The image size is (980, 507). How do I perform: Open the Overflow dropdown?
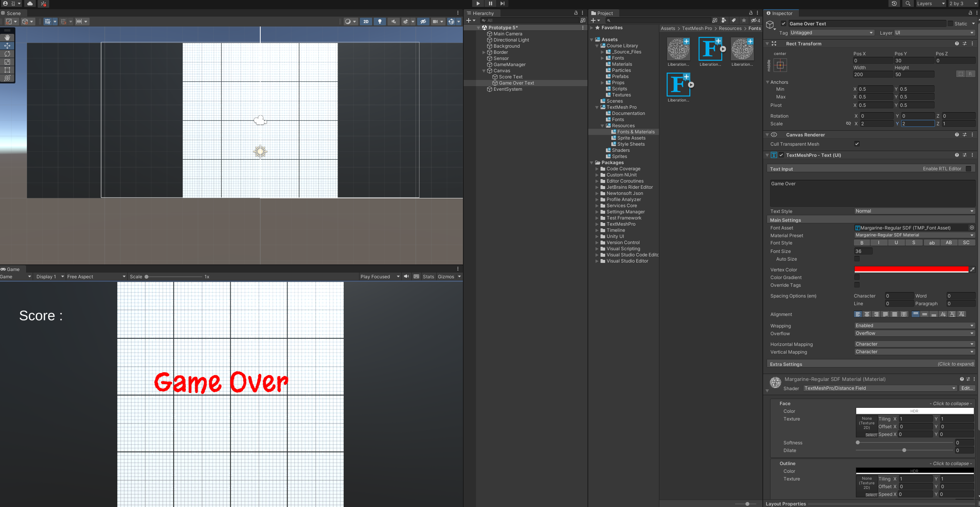tap(914, 334)
